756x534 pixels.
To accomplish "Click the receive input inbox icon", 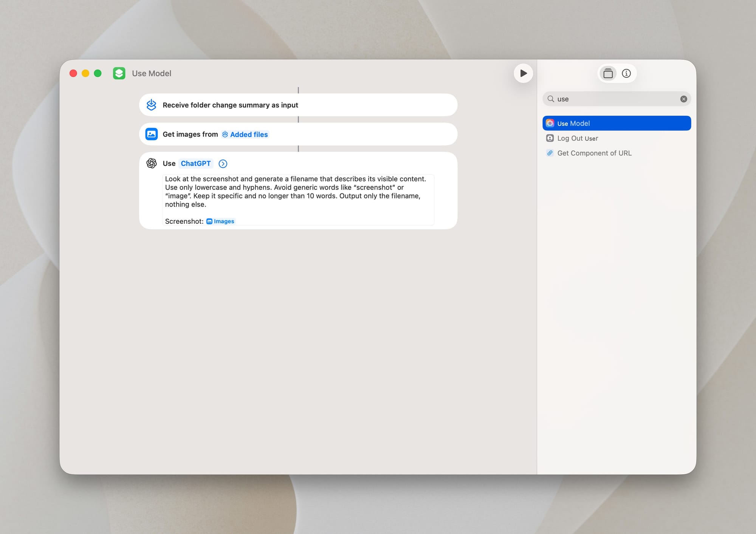I will 151,105.
